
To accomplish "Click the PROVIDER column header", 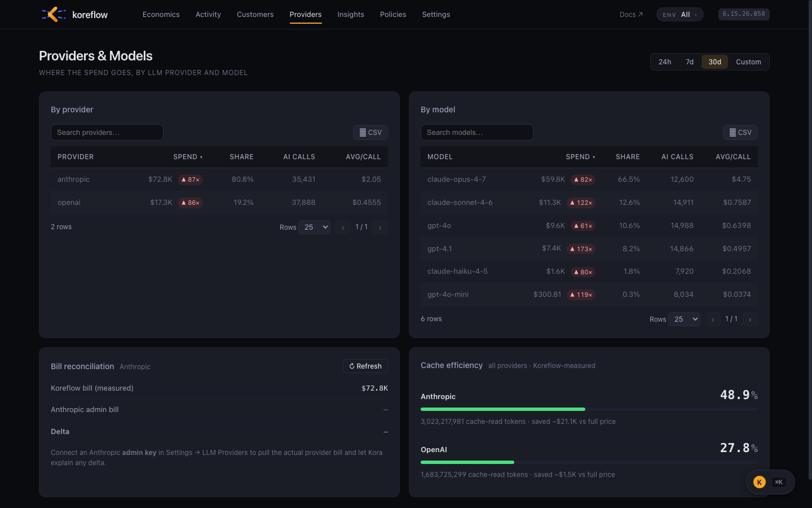I will [x=76, y=157].
